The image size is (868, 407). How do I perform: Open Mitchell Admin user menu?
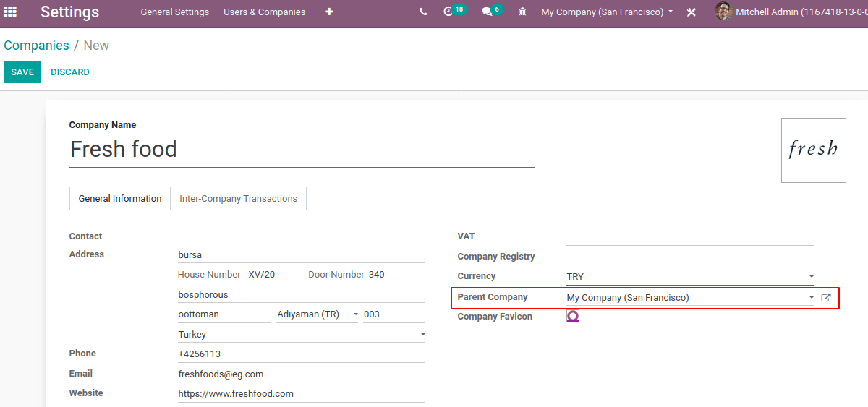point(791,12)
